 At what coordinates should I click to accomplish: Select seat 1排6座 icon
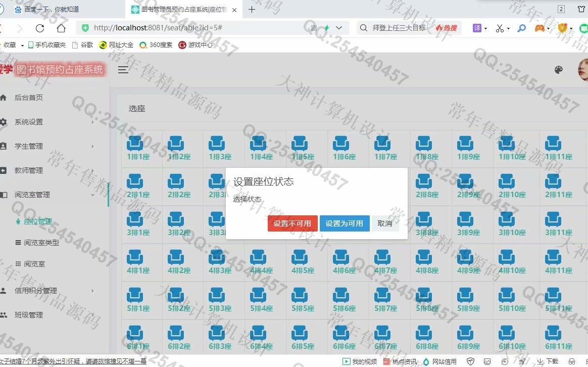(x=341, y=144)
